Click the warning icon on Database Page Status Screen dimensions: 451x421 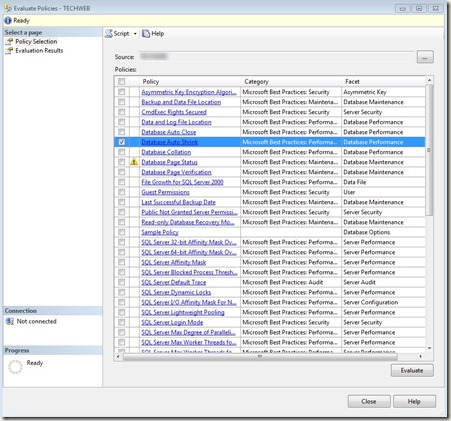pyautogui.click(x=134, y=162)
